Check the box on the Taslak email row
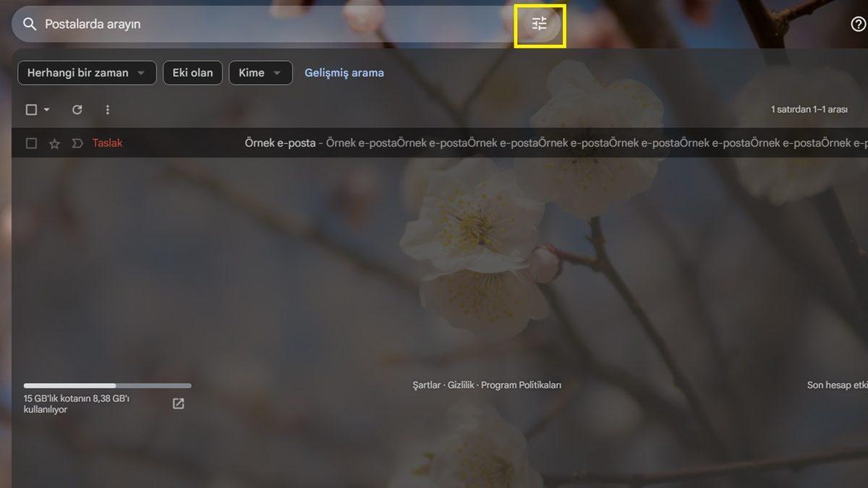This screenshot has height=488, width=868. click(x=31, y=144)
